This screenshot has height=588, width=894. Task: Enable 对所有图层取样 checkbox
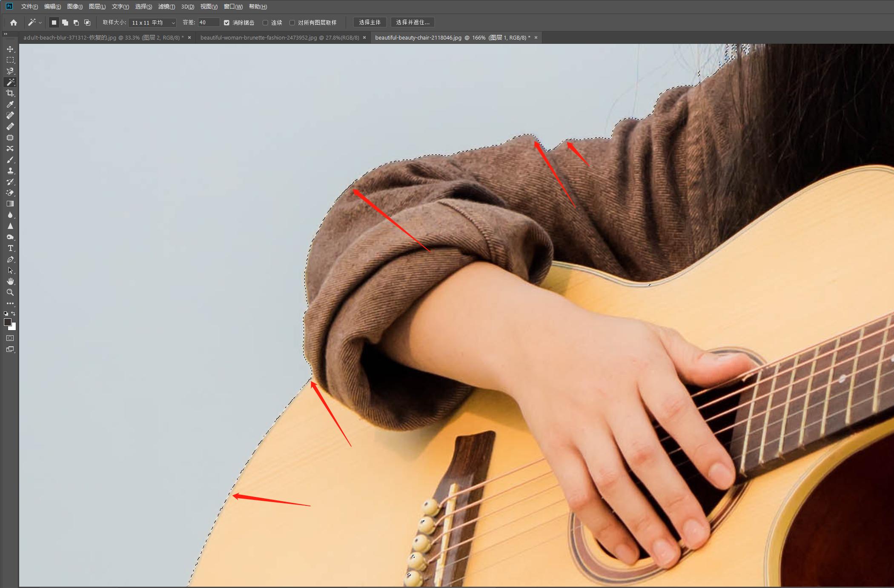(292, 23)
